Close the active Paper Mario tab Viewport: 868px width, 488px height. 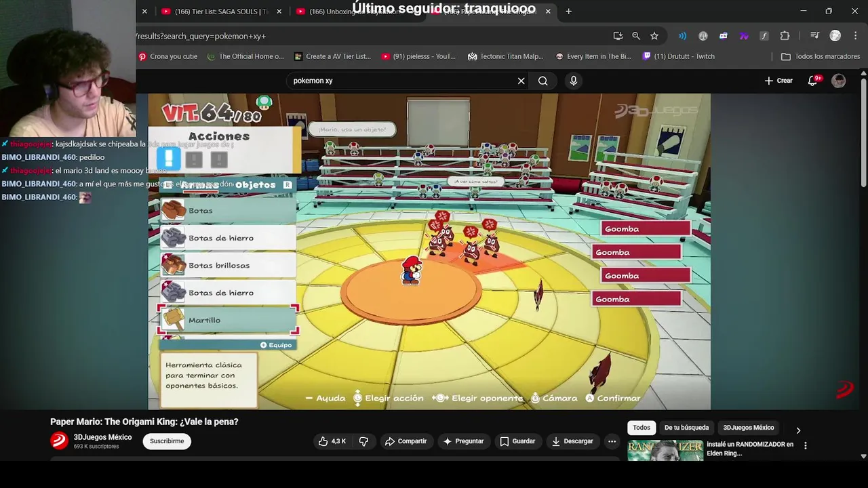point(548,12)
